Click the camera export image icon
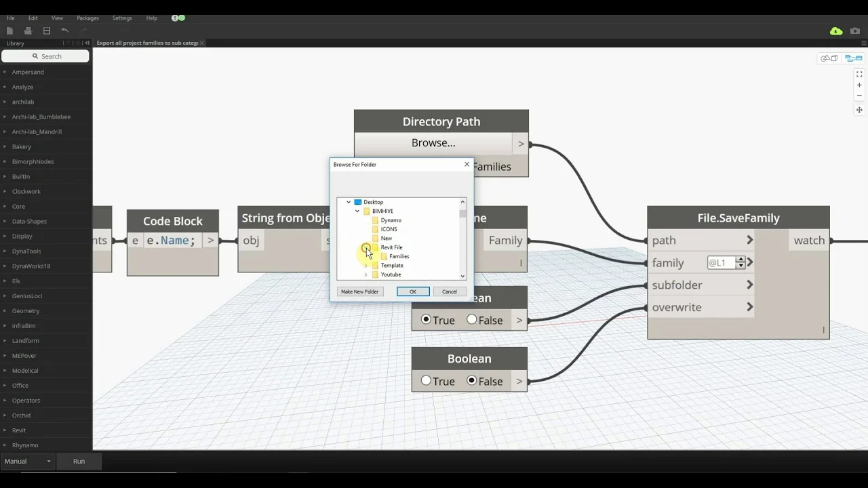This screenshot has height=488, width=868. [855, 31]
